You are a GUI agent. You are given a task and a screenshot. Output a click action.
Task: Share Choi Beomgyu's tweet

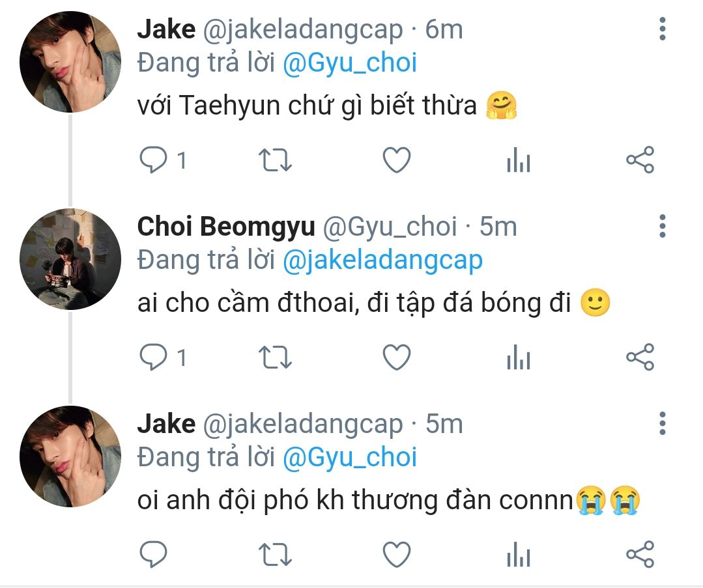pos(640,357)
